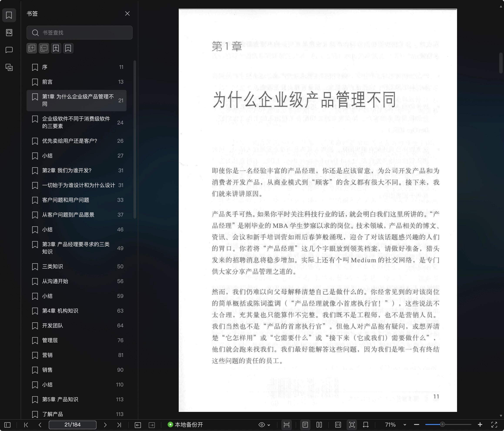Image resolution: width=504 pixels, height=431 pixels.
Task: Select fit page zoom icon
Action: (x=352, y=425)
